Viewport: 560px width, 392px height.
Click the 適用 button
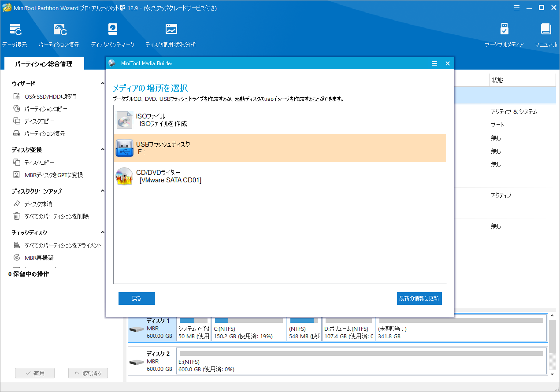(x=35, y=373)
